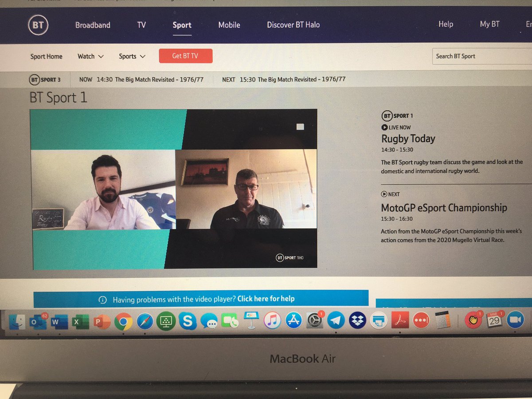The height and width of the screenshot is (399, 532).
Task: Open Discover BT Halo
Action: click(x=293, y=25)
